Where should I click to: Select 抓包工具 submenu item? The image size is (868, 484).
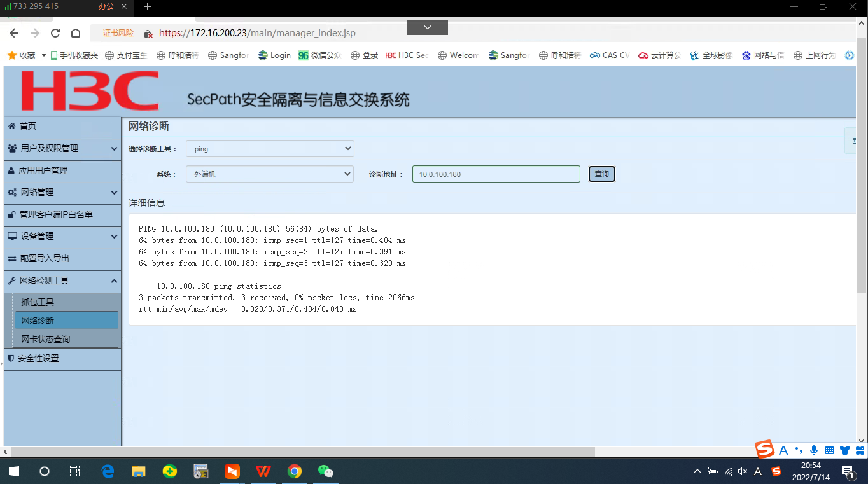pos(67,302)
